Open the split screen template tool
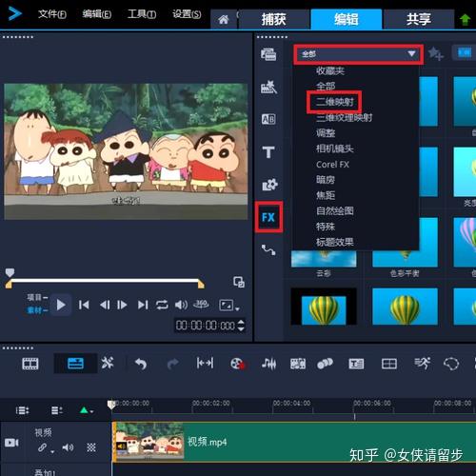The image size is (476, 476). (389, 364)
